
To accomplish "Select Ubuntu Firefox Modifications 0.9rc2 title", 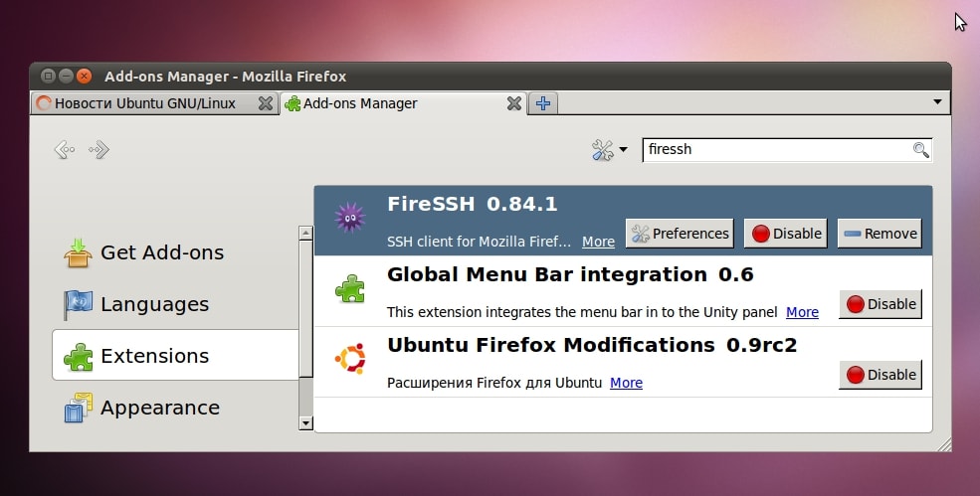I will click(592, 346).
